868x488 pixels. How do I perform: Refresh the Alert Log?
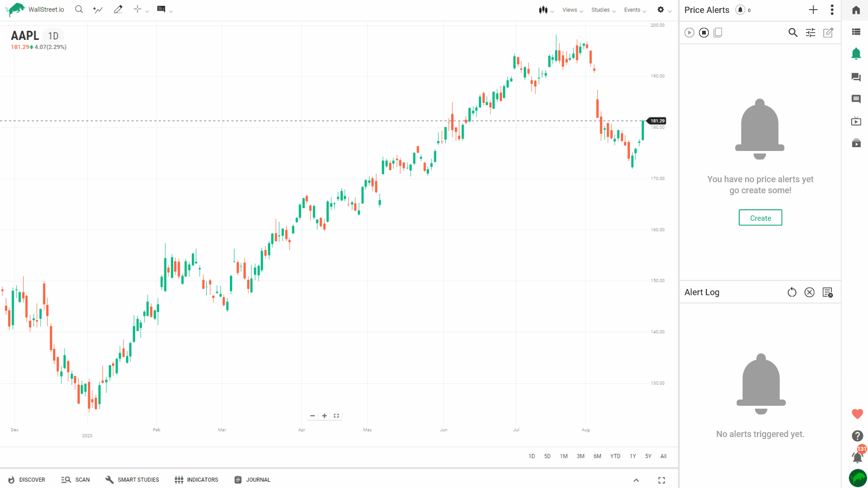(x=792, y=292)
